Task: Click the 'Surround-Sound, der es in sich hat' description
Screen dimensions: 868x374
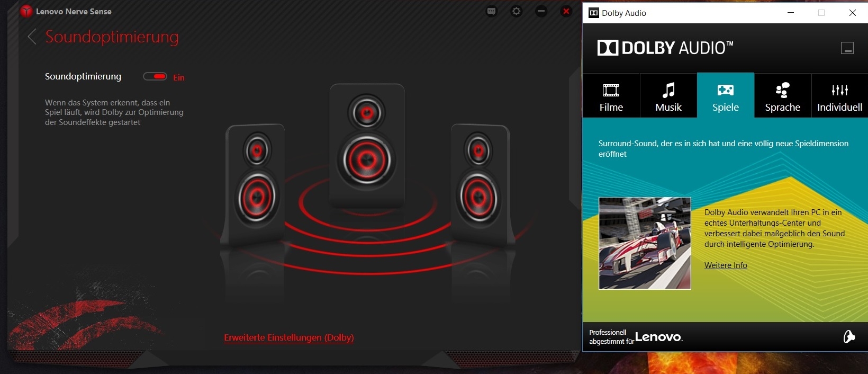Action: tap(724, 149)
